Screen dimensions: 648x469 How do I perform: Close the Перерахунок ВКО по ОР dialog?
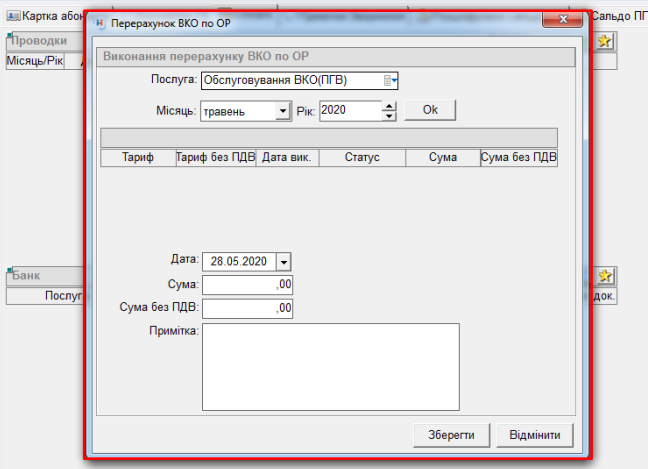pos(564,20)
